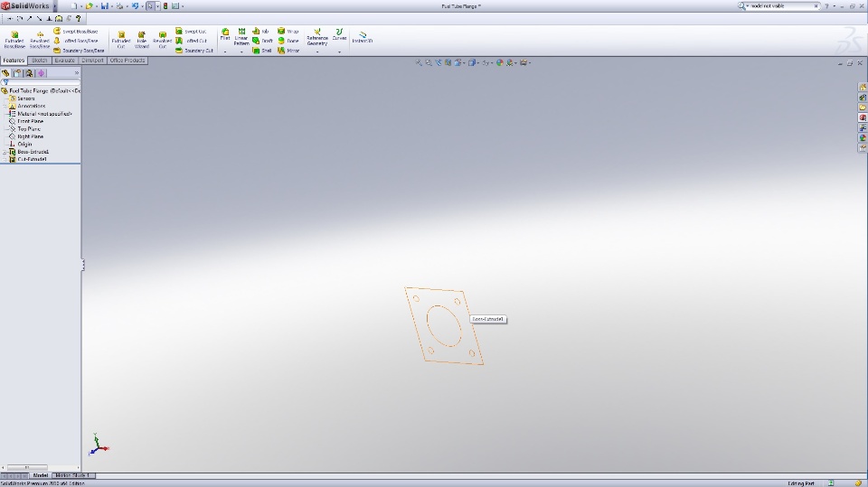Expand the Annotations tree node
This screenshot has height=487, width=868.
pyautogui.click(x=5, y=106)
